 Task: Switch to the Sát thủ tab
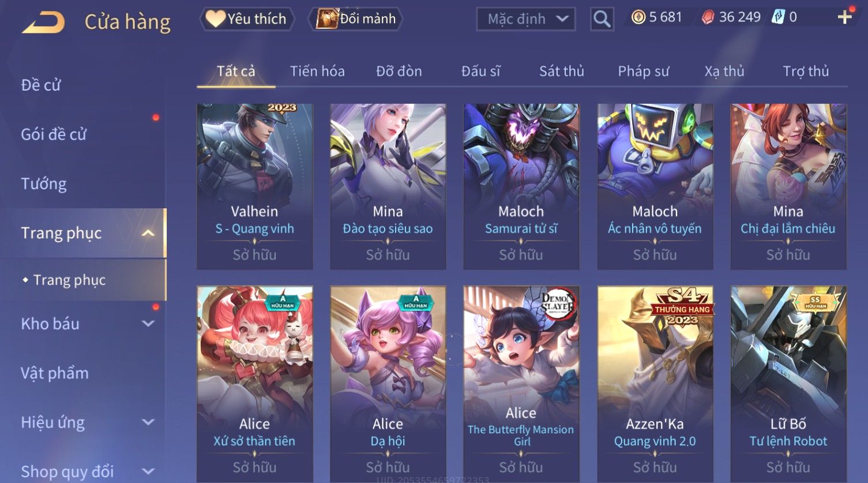(x=562, y=72)
